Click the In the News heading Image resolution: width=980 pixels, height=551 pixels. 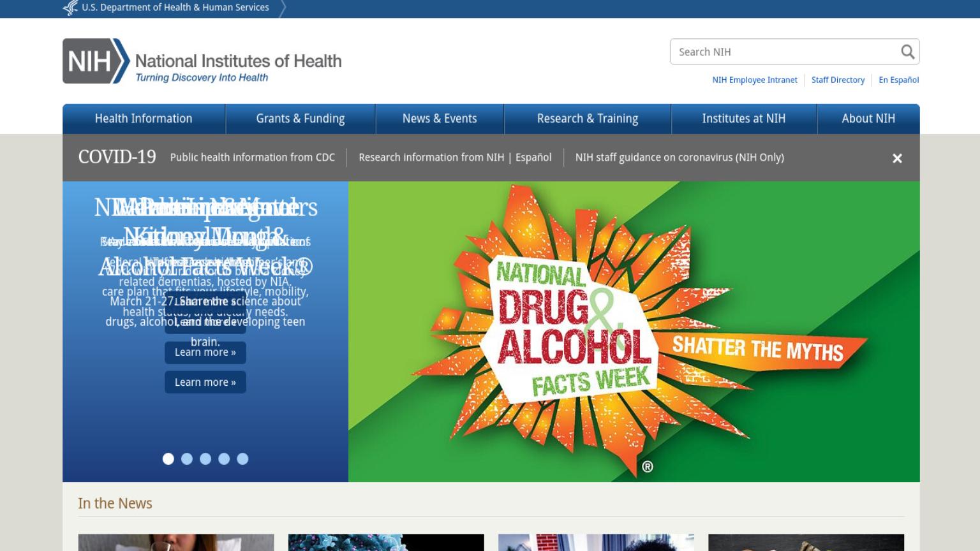click(x=115, y=503)
